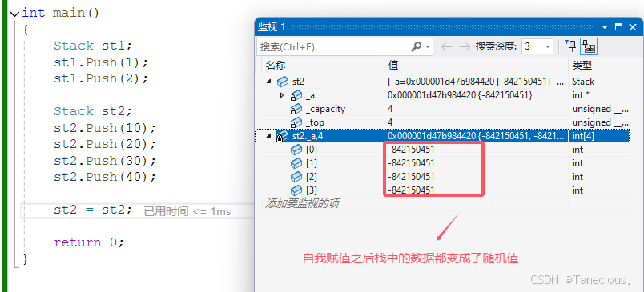644x292 pixels.
Task: Click the [3] element cube icon
Action: pos(296,190)
